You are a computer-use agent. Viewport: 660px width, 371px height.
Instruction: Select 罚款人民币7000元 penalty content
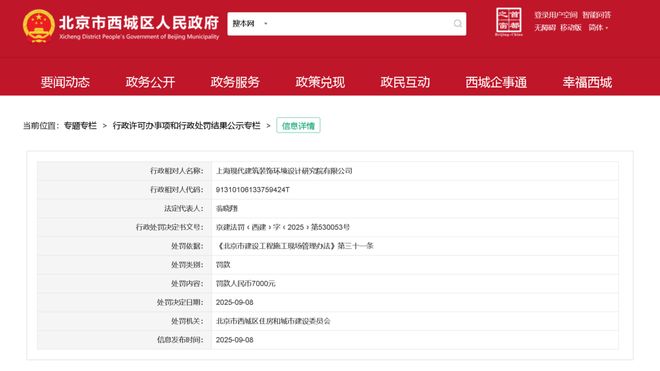245,283
